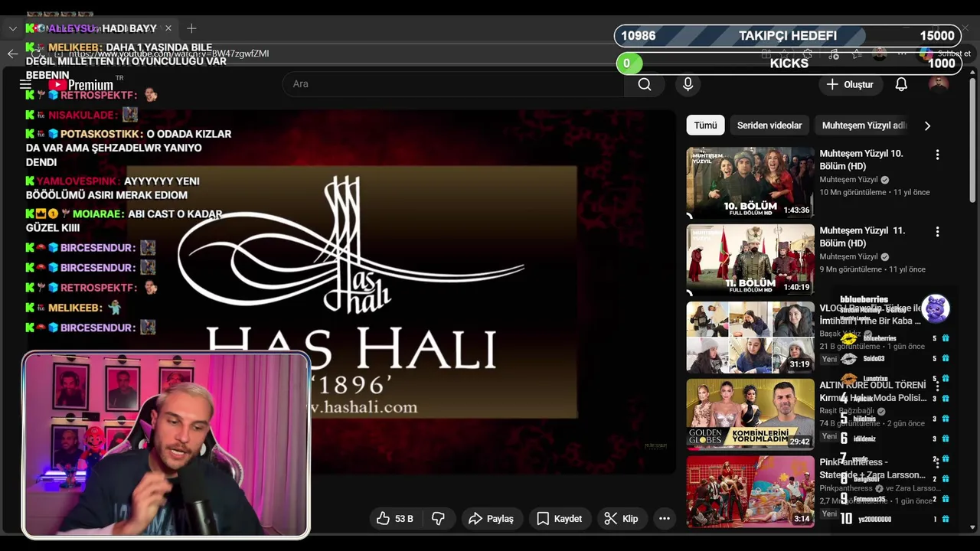Viewport: 980px width, 551px height.
Task: Start voice search with the microphone
Action: click(x=688, y=84)
